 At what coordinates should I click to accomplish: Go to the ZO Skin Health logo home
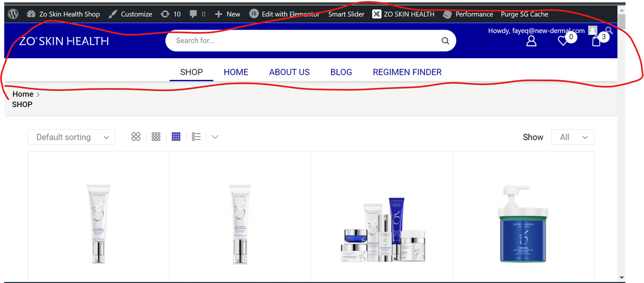click(x=64, y=41)
